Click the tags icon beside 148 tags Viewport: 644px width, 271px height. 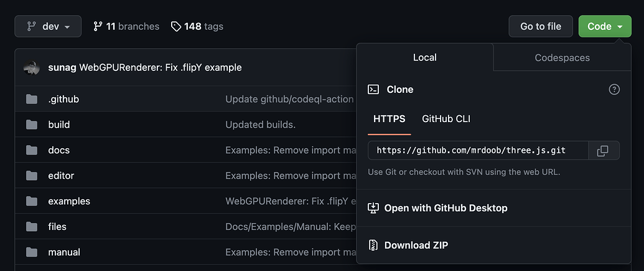coord(176,26)
